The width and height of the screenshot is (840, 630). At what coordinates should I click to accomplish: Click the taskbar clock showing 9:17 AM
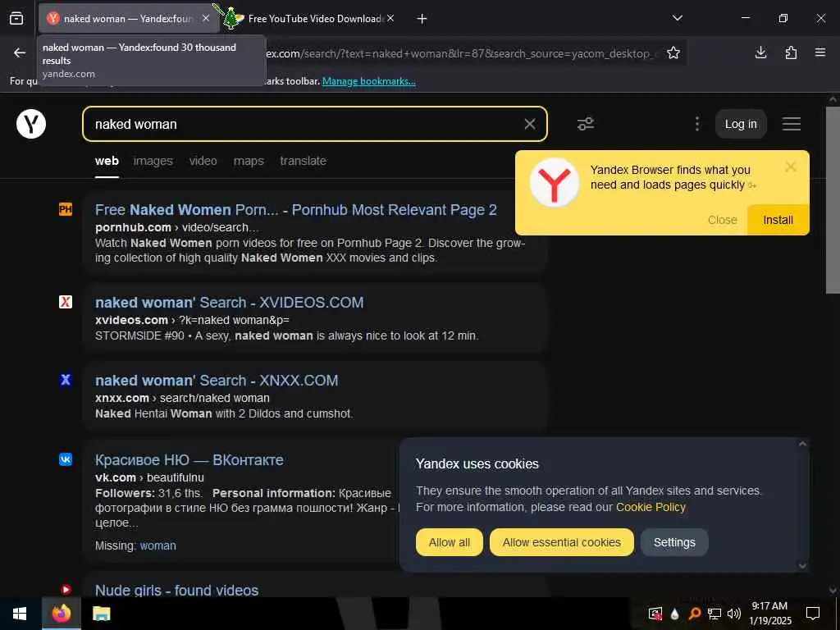tap(769, 614)
